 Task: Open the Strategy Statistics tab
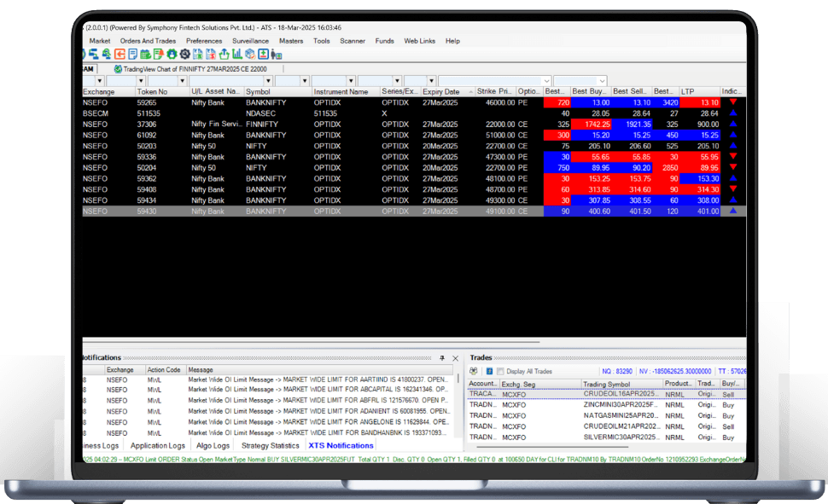pos(271,445)
